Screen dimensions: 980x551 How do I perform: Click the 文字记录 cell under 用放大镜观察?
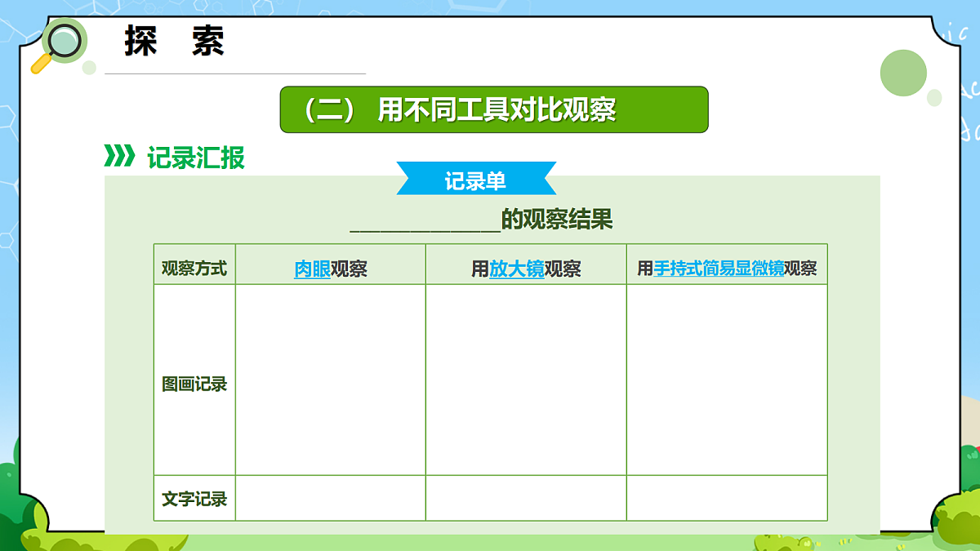(x=526, y=498)
